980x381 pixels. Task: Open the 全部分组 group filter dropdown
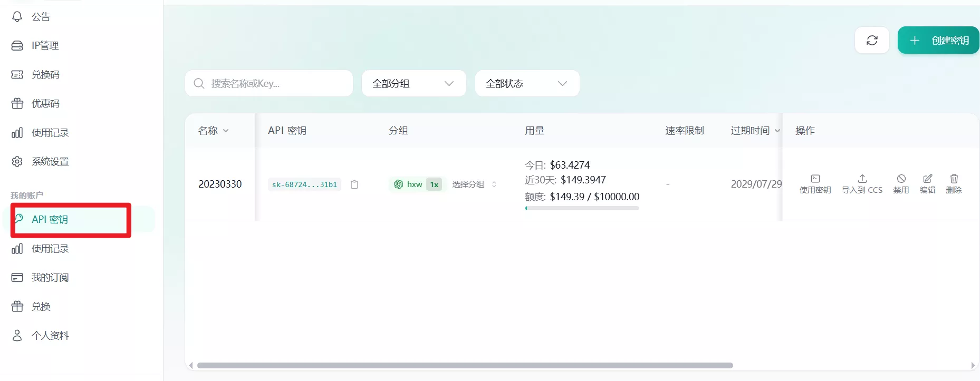pos(414,83)
